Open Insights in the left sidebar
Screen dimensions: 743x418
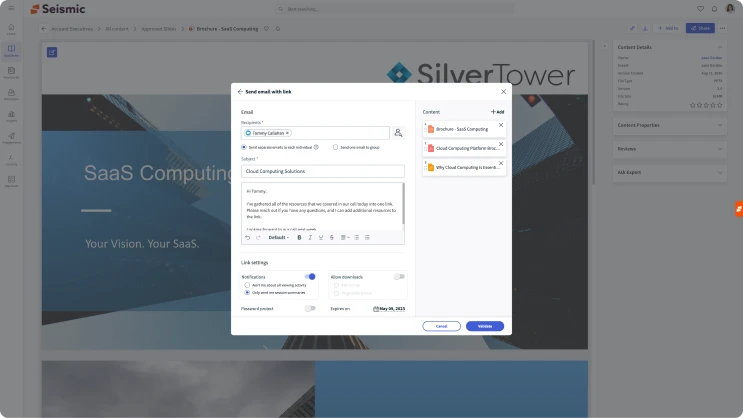pyautogui.click(x=11, y=117)
